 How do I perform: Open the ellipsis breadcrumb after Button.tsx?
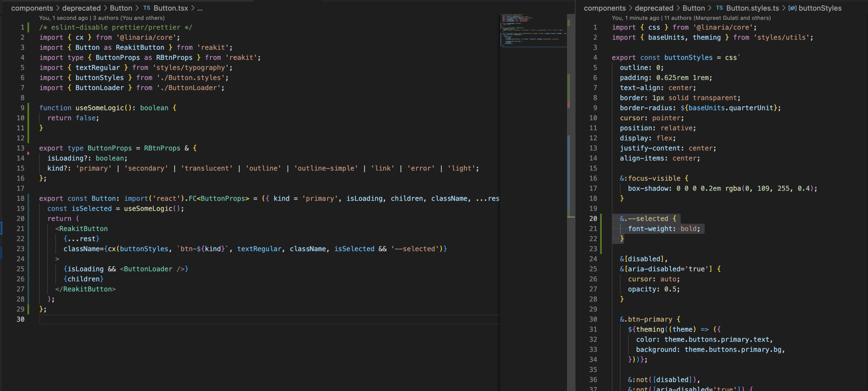coord(200,8)
